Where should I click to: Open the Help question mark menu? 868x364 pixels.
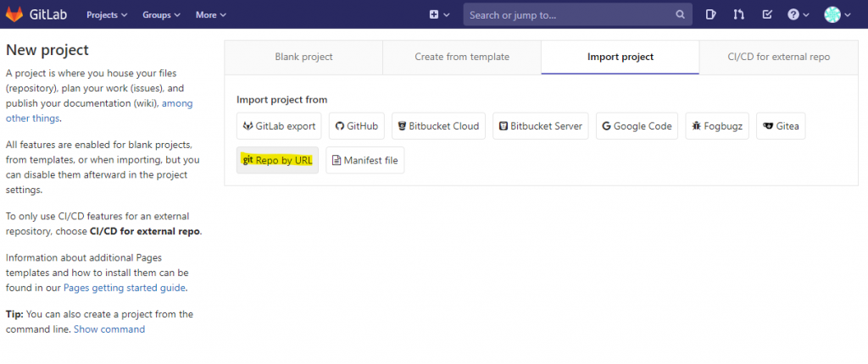coord(798,15)
